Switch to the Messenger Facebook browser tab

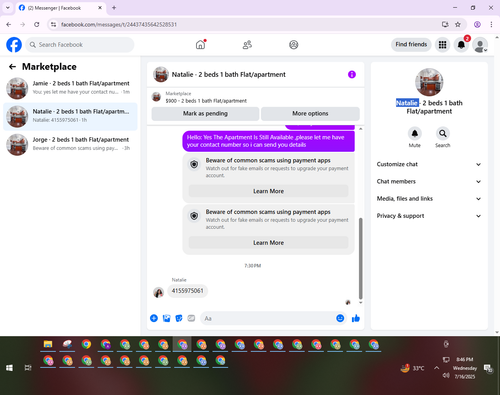[x=60, y=8]
